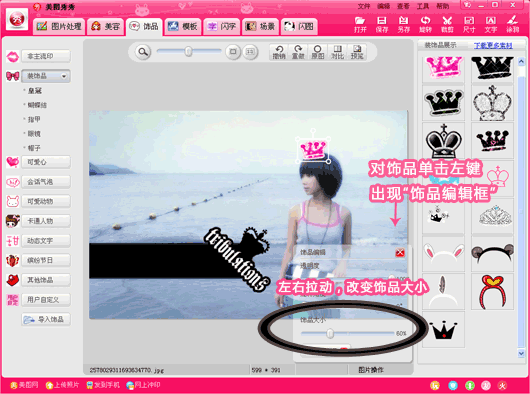Toggle the 对比 compare view
The image size is (530, 394).
tap(337, 52)
